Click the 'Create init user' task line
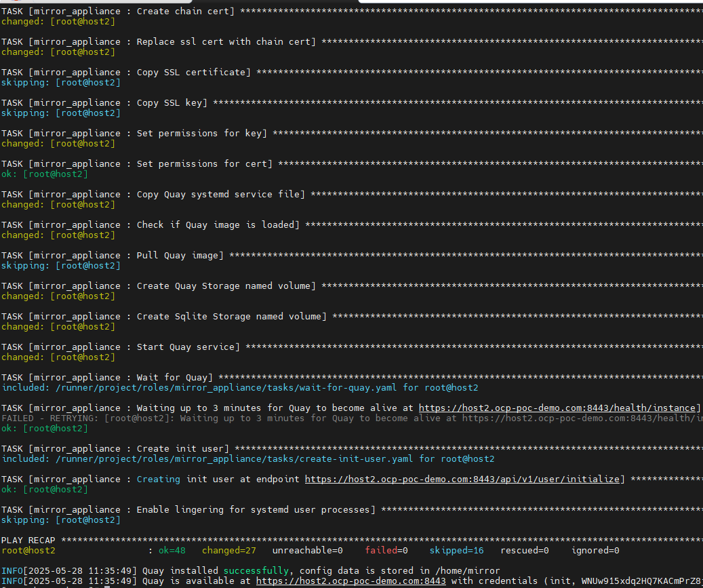703x588 pixels. 351,448
